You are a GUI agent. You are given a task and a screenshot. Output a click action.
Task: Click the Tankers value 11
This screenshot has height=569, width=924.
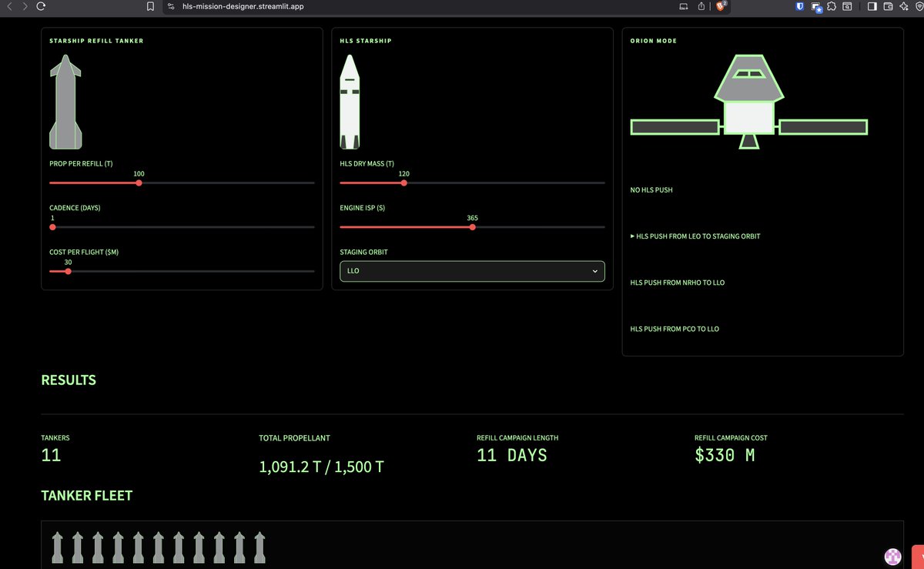51,455
